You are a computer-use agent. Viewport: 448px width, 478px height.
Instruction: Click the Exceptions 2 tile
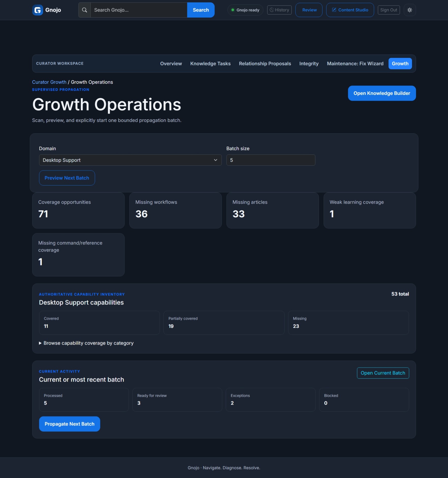(271, 400)
